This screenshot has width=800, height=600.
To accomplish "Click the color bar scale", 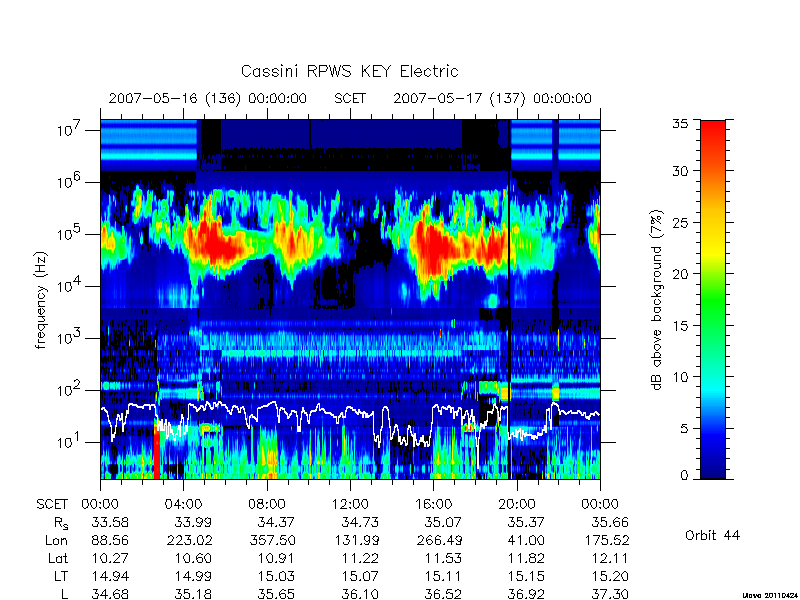I will [713, 299].
